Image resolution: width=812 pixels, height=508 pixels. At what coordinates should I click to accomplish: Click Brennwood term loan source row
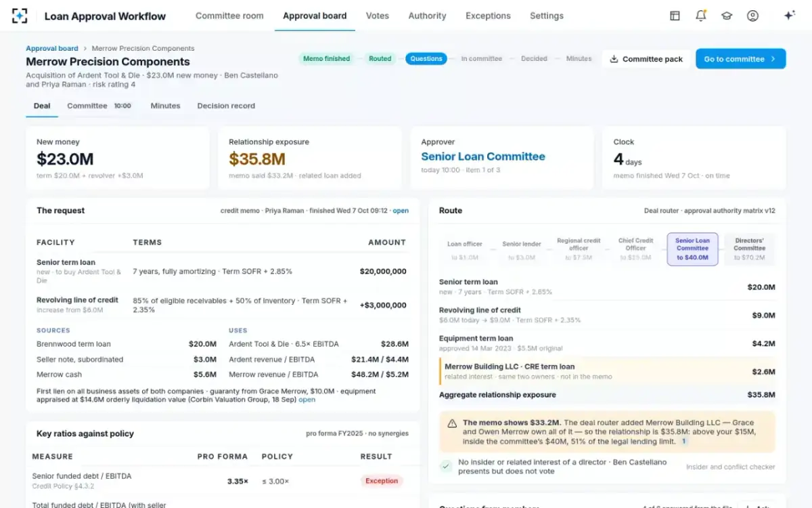pyautogui.click(x=127, y=344)
